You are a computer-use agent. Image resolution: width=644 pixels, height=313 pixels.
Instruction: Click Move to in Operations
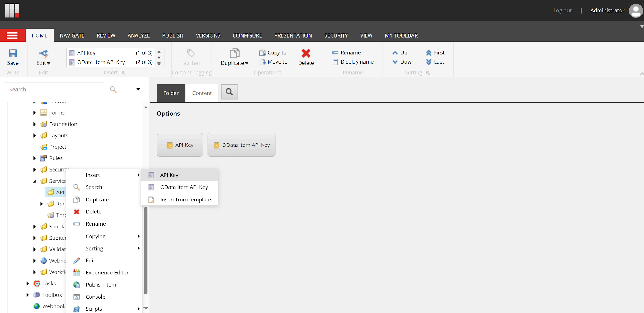273,62
